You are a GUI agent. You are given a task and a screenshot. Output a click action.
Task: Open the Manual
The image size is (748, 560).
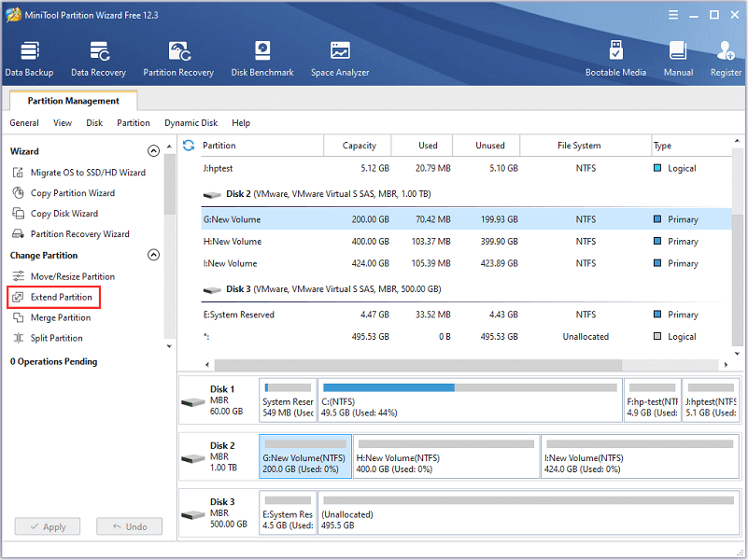(678, 59)
